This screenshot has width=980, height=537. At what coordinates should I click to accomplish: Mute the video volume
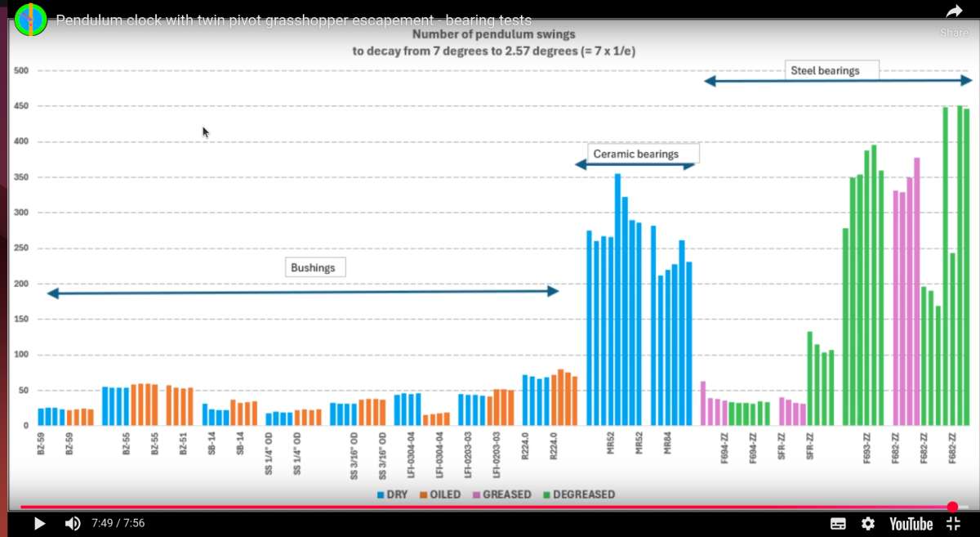click(73, 524)
